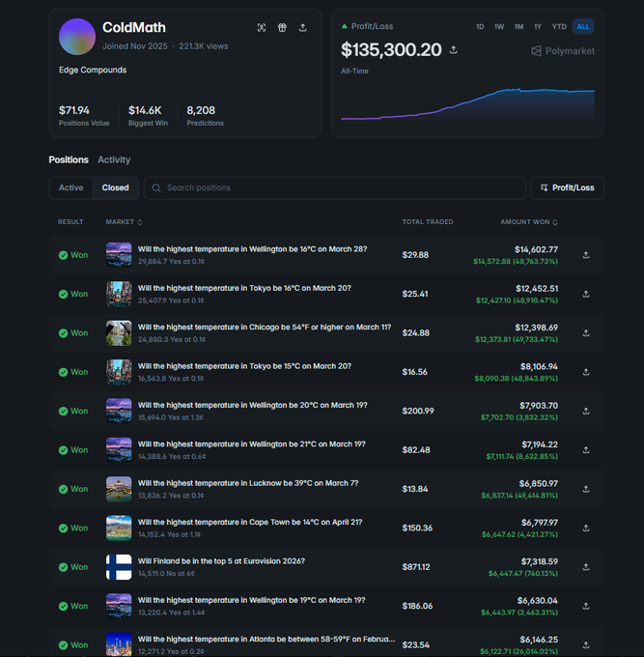The height and width of the screenshot is (657, 644).
Task: Share the Wellington 21°C March 19 position
Action: pos(586,449)
